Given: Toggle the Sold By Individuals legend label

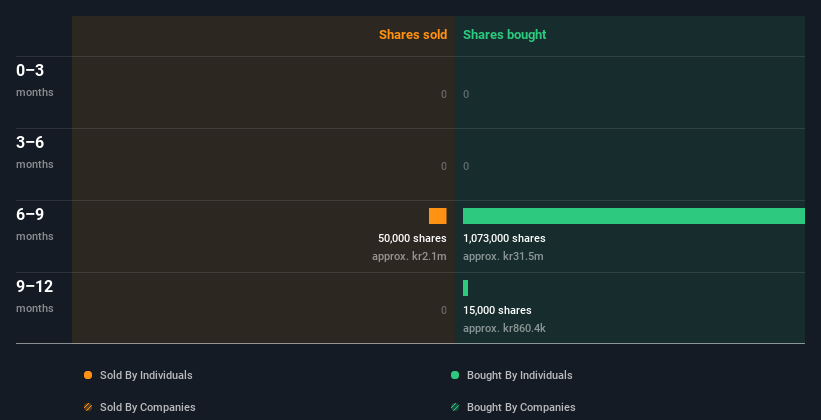Looking at the screenshot, I should pos(146,375).
